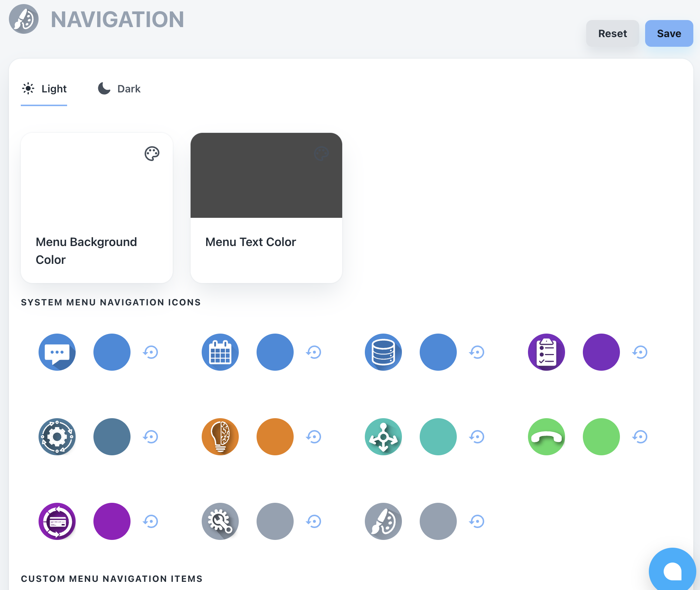Screen dimensions: 700x590
Task: Reset the lightbulb icon color
Action: pyautogui.click(x=314, y=437)
